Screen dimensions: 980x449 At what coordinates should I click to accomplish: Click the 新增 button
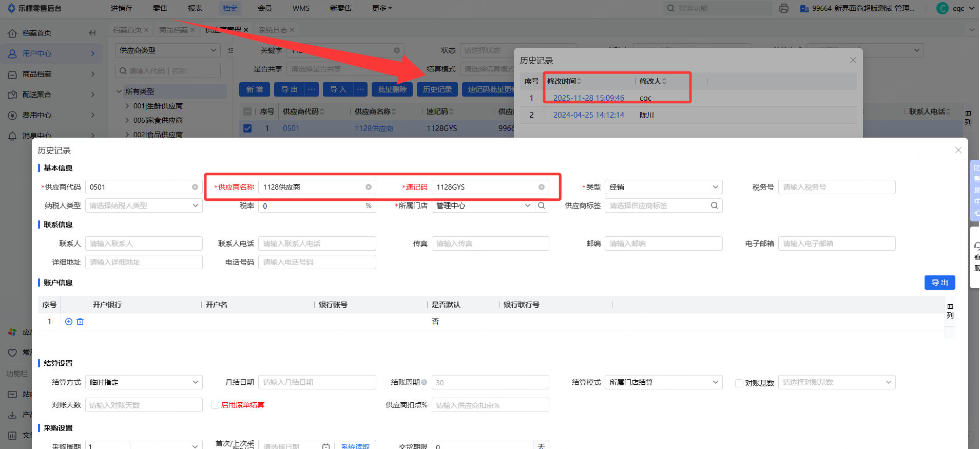click(x=255, y=89)
